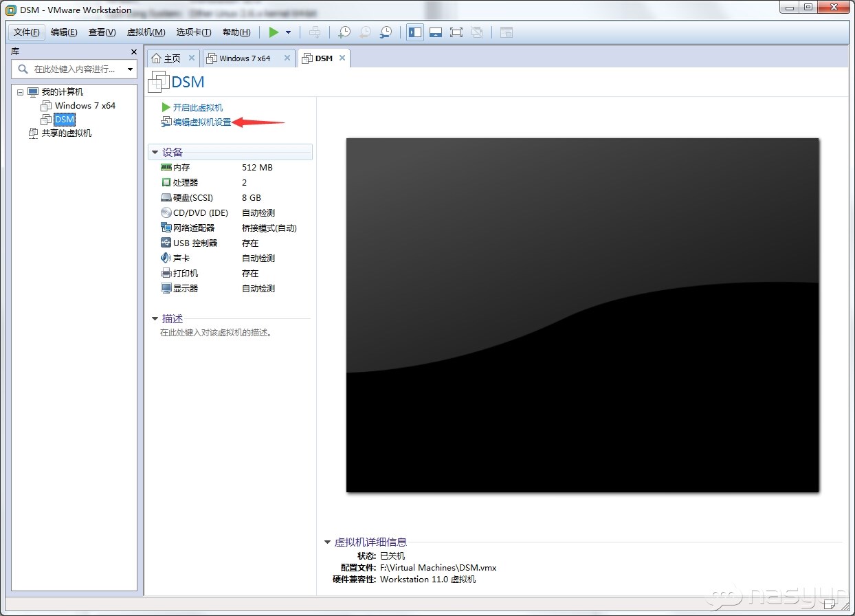Click the revert to snapshot toolbar icon
The width and height of the screenshot is (855, 616).
pyautogui.click(x=365, y=32)
